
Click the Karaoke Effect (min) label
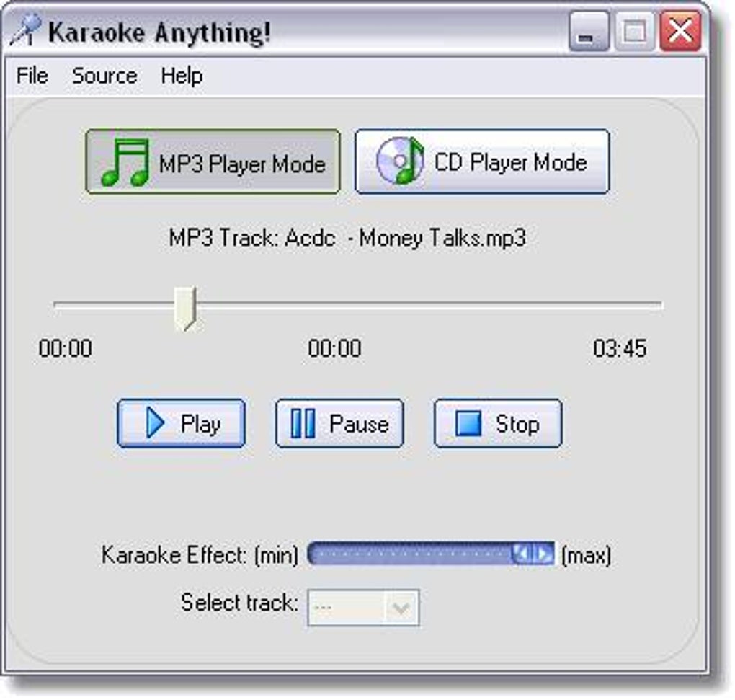click(x=277, y=556)
